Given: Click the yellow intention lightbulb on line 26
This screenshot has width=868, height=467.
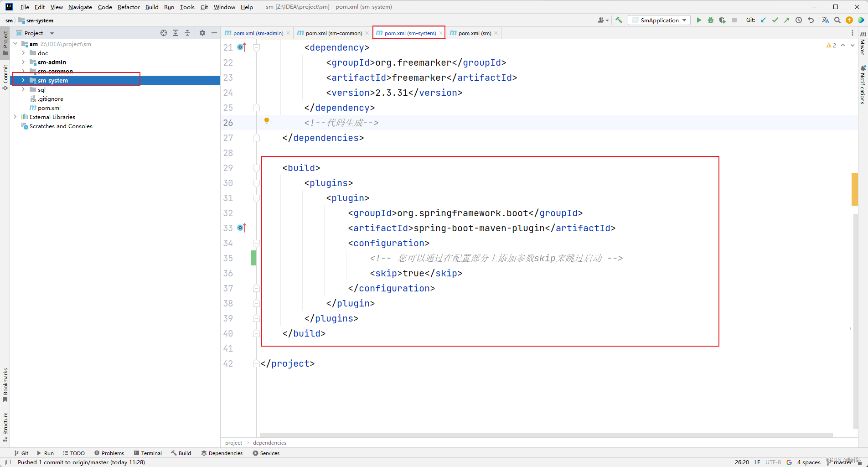Looking at the screenshot, I should click(x=267, y=121).
